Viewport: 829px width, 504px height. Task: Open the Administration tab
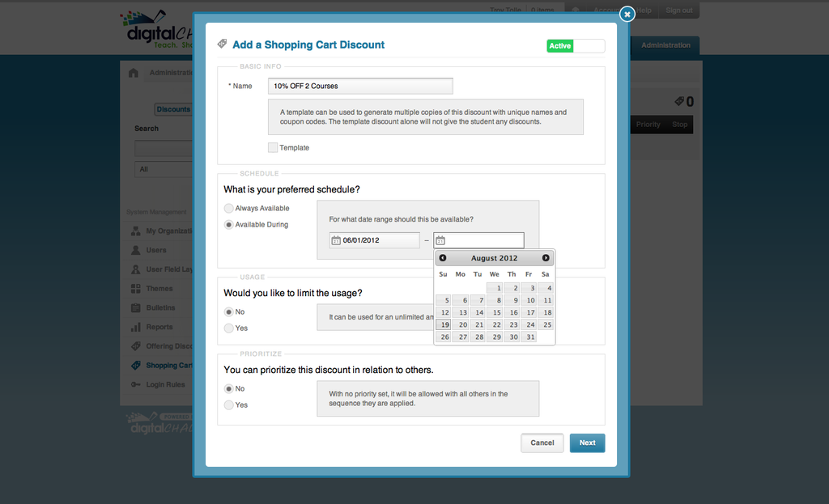(665, 45)
